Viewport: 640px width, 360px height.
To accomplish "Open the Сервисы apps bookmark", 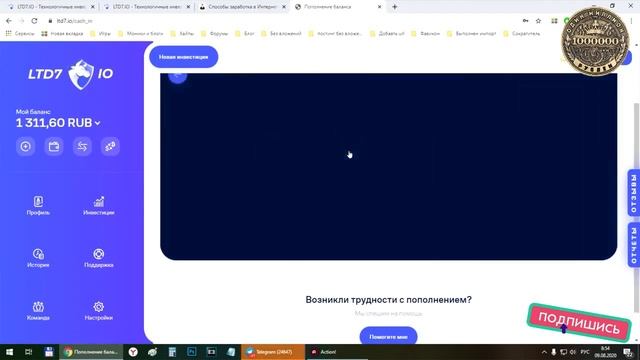I will [x=20, y=33].
